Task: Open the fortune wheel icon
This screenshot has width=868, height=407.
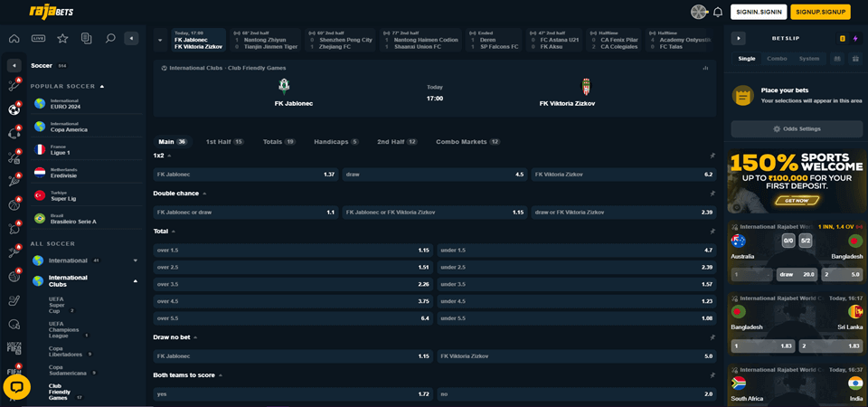Action: (x=699, y=12)
